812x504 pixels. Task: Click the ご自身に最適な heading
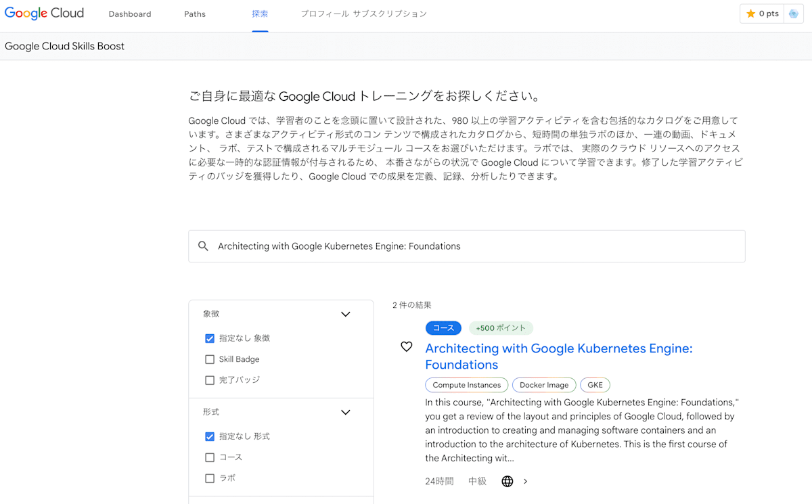pyautogui.click(x=364, y=96)
